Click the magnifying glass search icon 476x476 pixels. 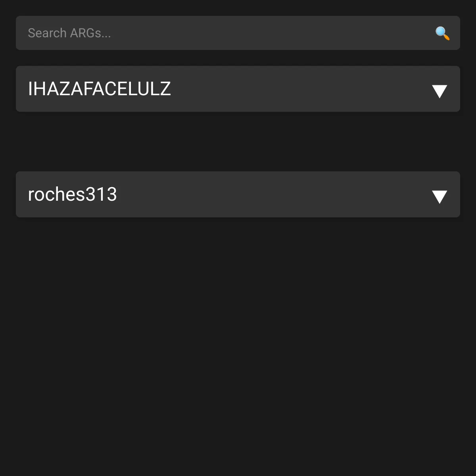point(442,33)
